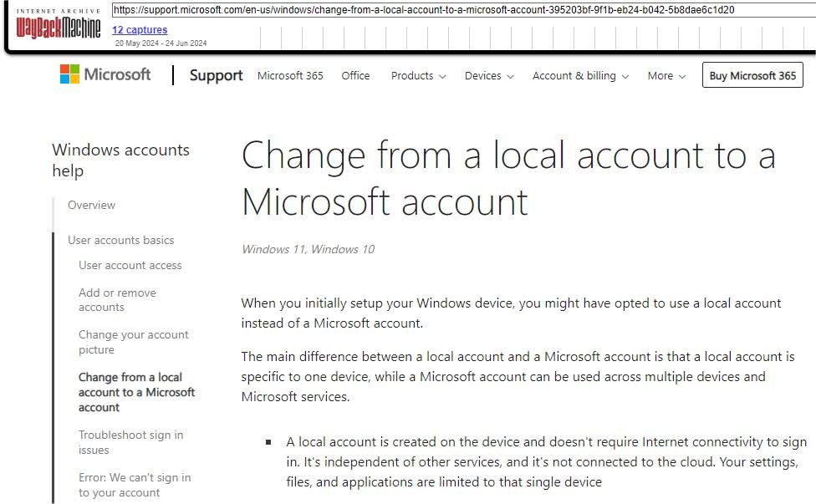Select Office in the navigation bar
The width and height of the screenshot is (816, 504).
pyautogui.click(x=355, y=75)
